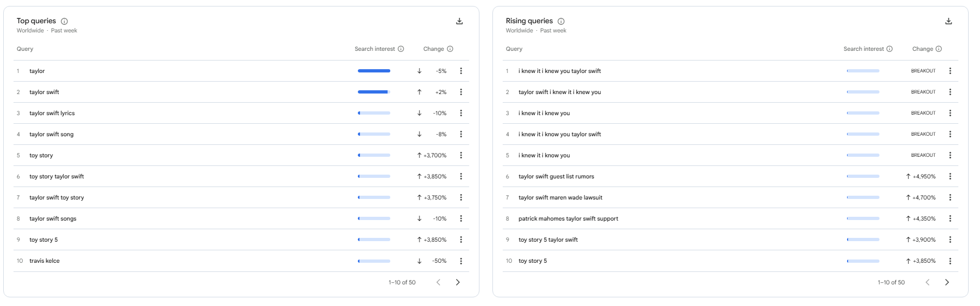Open more options for 'taylor swift guest list rumors'
The height and width of the screenshot is (306, 980).
[x=950, y=176]
